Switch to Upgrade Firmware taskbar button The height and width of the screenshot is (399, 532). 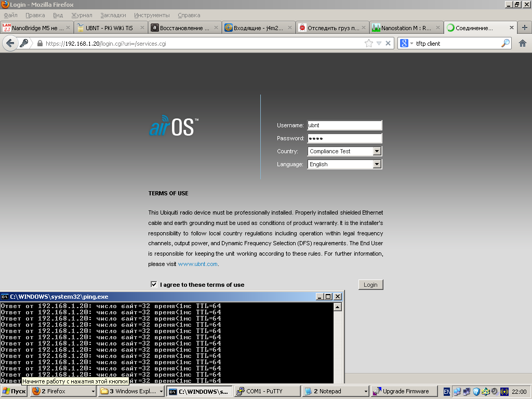click(404, 392)
